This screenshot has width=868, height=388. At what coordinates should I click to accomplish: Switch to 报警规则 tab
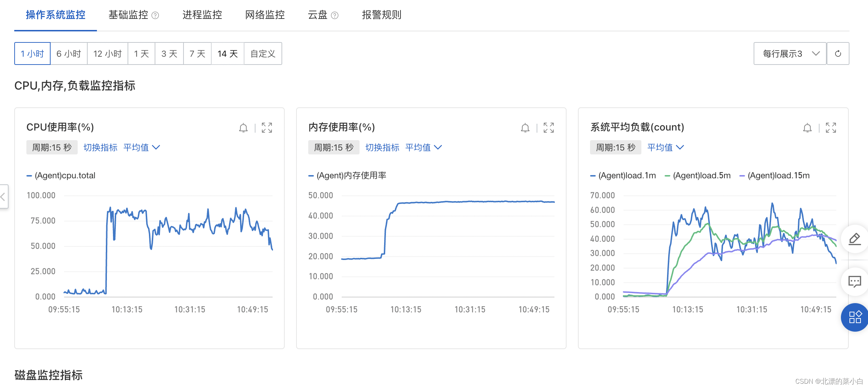pyautogui.click(x=382, y=15)
